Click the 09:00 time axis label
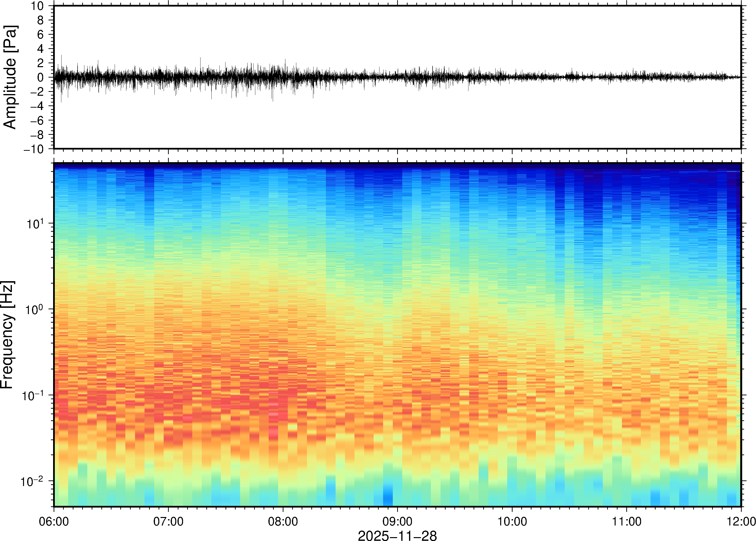The image size is (756, 541). (397, 521)
